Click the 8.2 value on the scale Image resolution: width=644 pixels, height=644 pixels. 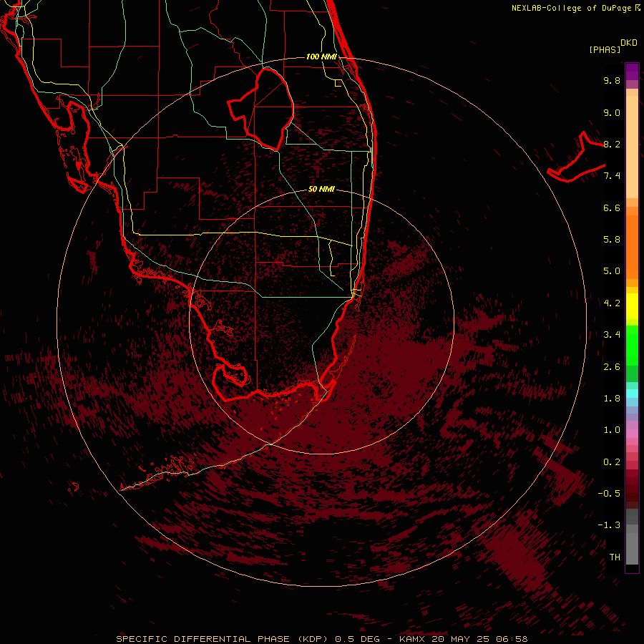[612, 144]
